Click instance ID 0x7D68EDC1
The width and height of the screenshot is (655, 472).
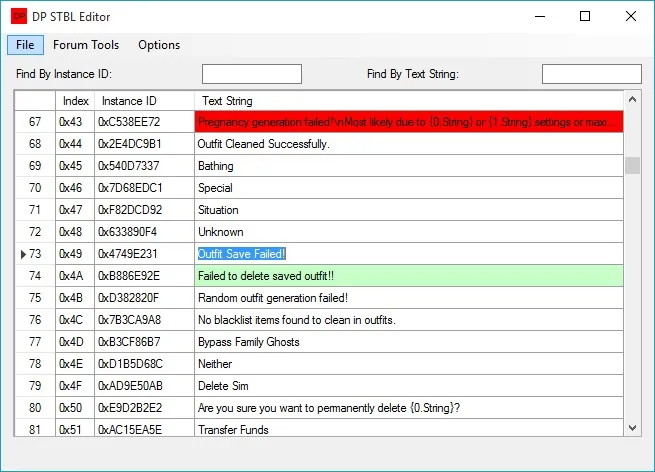(x=145, y=188)
